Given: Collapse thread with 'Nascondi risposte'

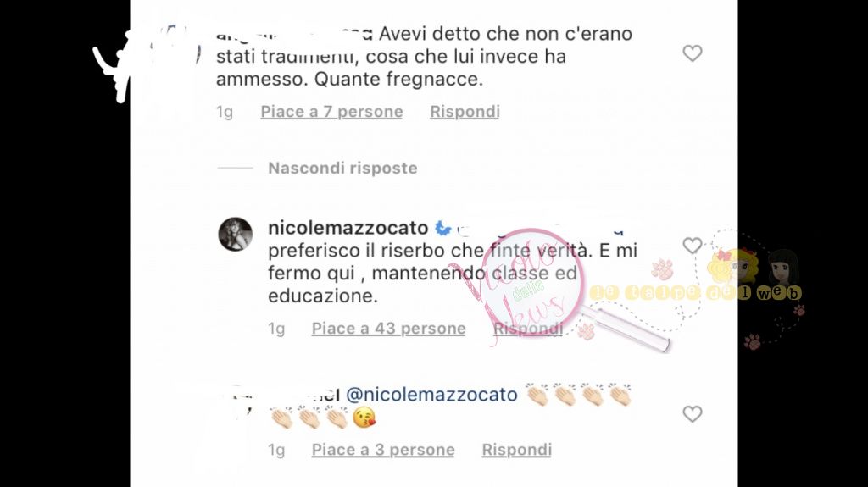Looking at the screenshot, I should [342, 169].
